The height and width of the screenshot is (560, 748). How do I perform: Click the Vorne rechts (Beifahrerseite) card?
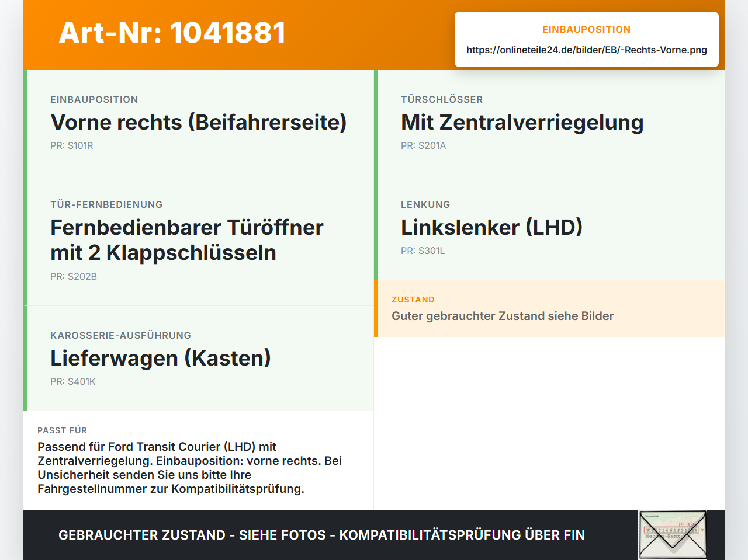199,123
